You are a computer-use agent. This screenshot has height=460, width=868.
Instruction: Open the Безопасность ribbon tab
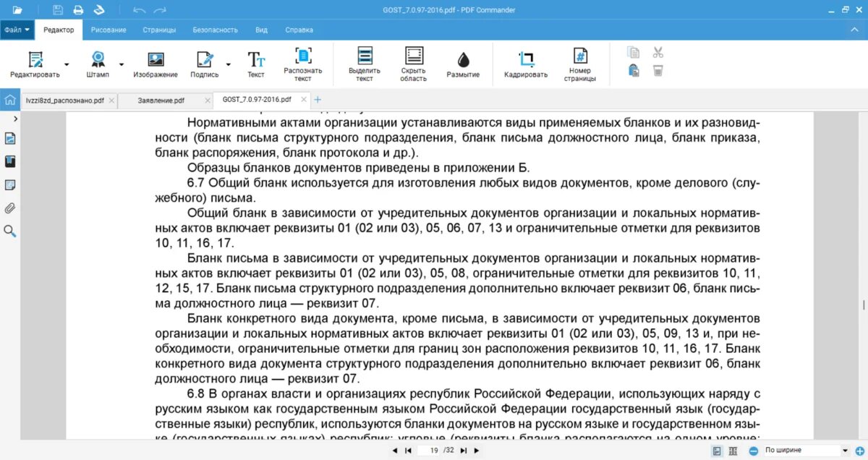pyautogui.click(x=215, y=30)
